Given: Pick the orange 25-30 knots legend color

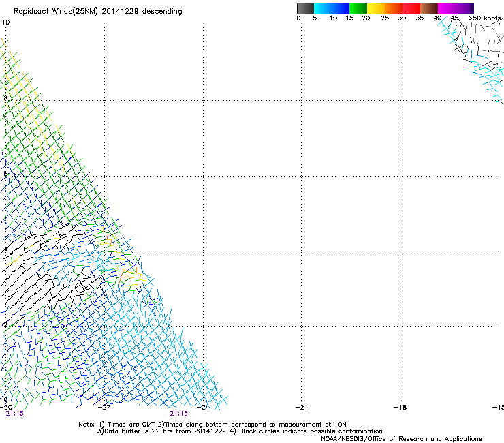Looking at the screenshot, I should pos(394,8).
